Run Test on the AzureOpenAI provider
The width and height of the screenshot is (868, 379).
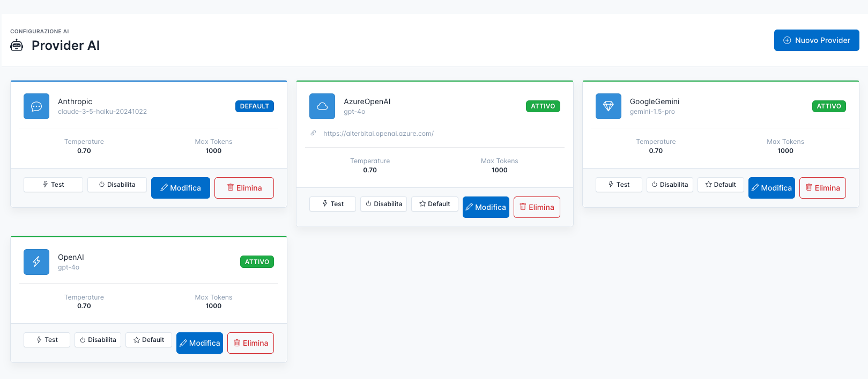[x=332, y=204]
